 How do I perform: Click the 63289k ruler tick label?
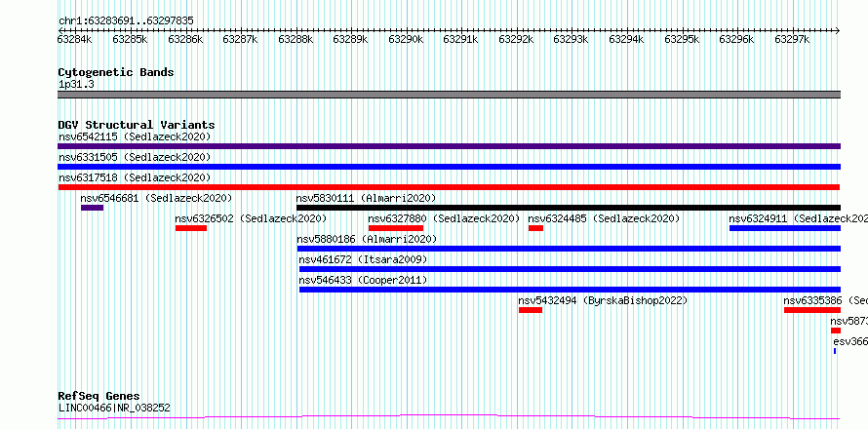(350, 39)
